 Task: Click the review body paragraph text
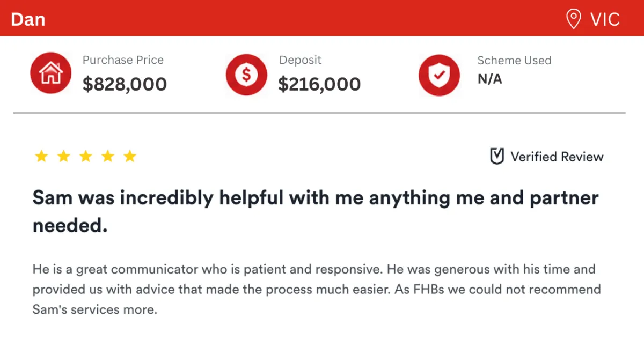point(317,289)
